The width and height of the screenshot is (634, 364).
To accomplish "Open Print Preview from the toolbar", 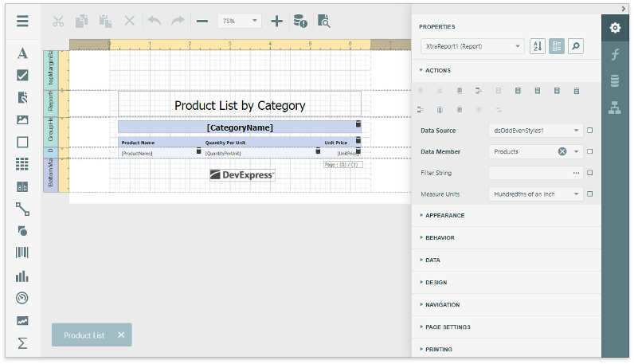I will [323, 22].
